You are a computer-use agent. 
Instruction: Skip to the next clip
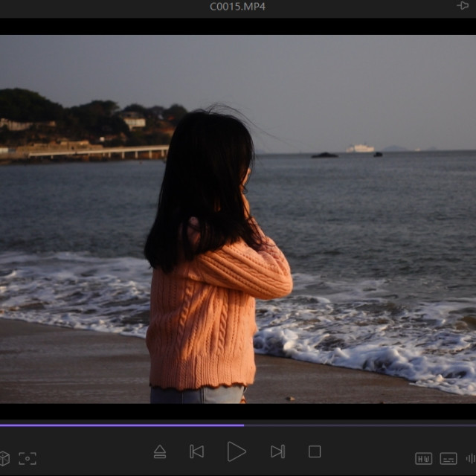pyautogui.click(x=277, y=451)
